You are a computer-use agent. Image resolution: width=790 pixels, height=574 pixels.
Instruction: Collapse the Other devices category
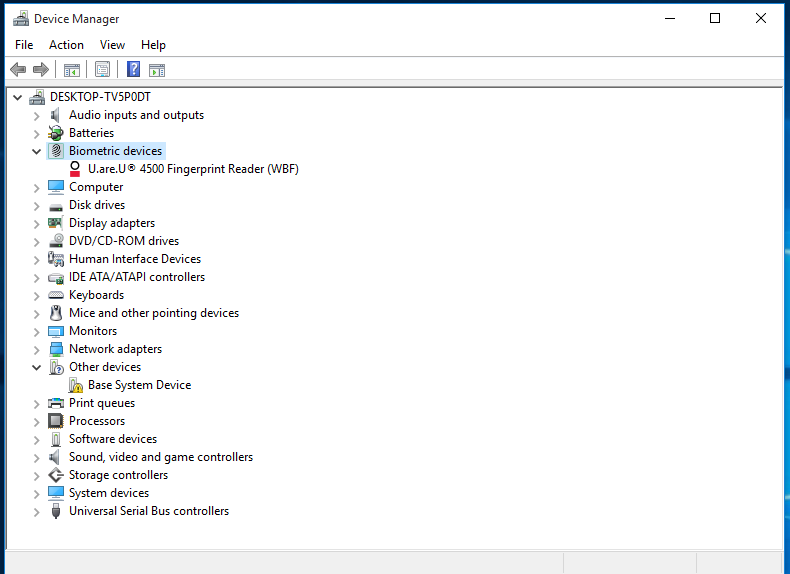tap(37, 367)
